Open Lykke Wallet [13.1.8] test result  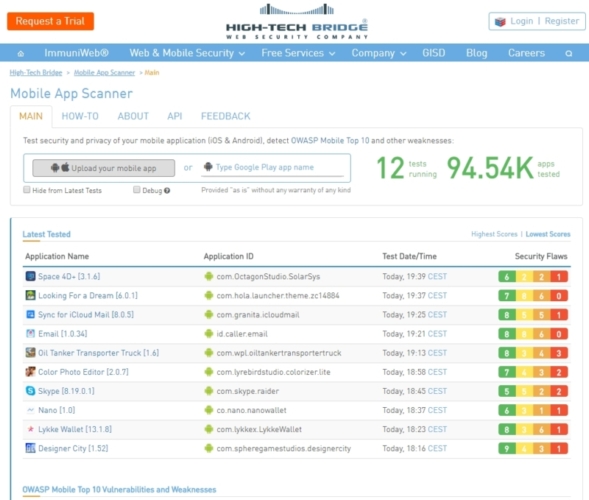coord(75,429)
